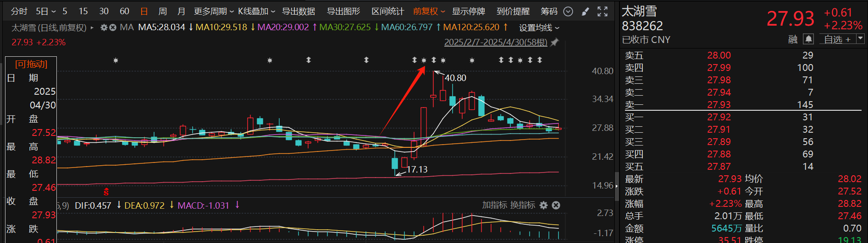Close the MACD indicator panel

556,205
